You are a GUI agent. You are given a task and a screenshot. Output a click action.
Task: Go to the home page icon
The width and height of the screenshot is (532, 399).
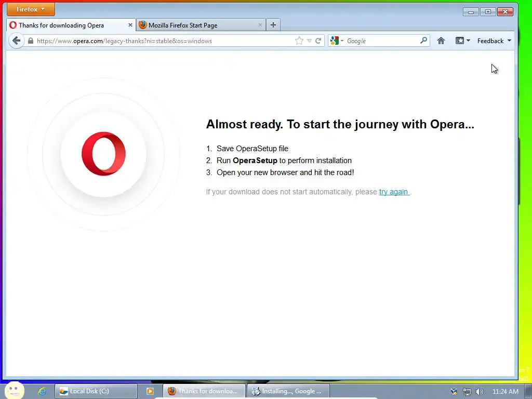click(x=441, y=41)
